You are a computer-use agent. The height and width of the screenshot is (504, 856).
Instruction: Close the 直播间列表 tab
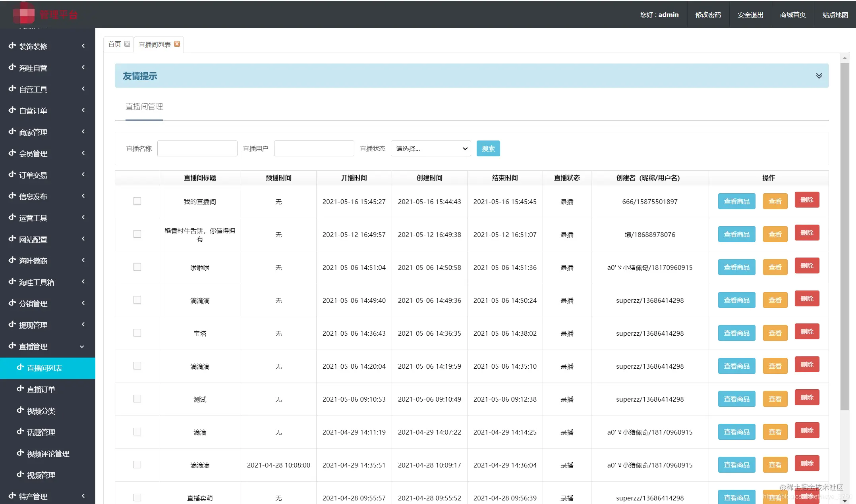(x=177, y=44)
